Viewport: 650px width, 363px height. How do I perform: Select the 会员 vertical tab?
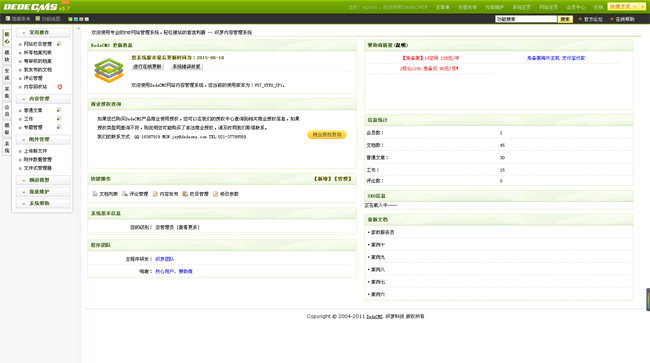click(7, 111)
